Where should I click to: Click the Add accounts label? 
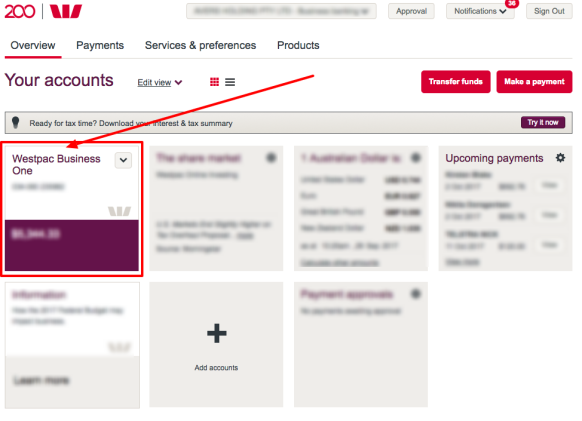(x=216, y=368)
